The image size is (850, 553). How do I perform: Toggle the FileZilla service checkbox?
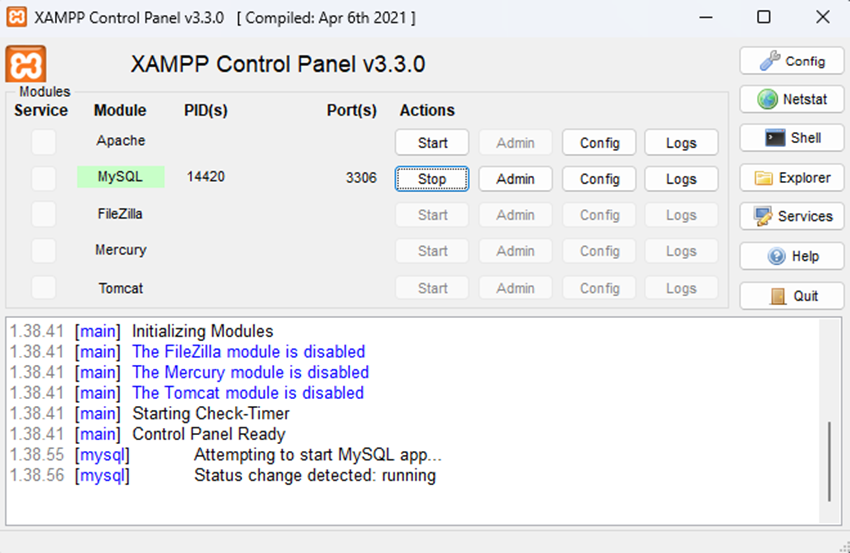[43, 215]
